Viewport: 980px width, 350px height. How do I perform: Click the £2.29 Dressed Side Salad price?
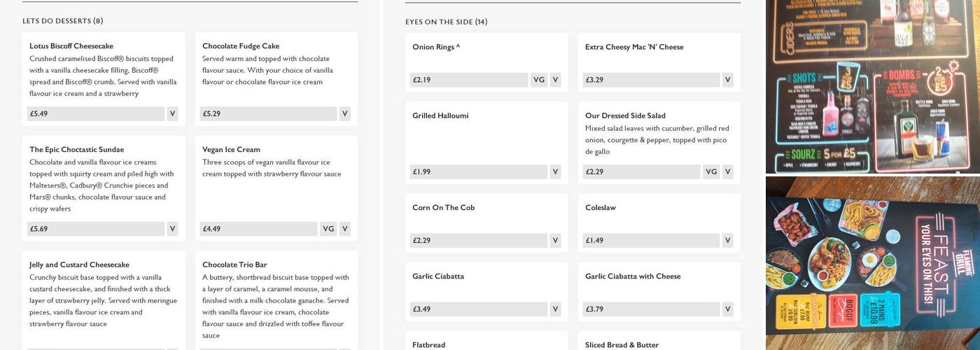click(x=641, y=172)
